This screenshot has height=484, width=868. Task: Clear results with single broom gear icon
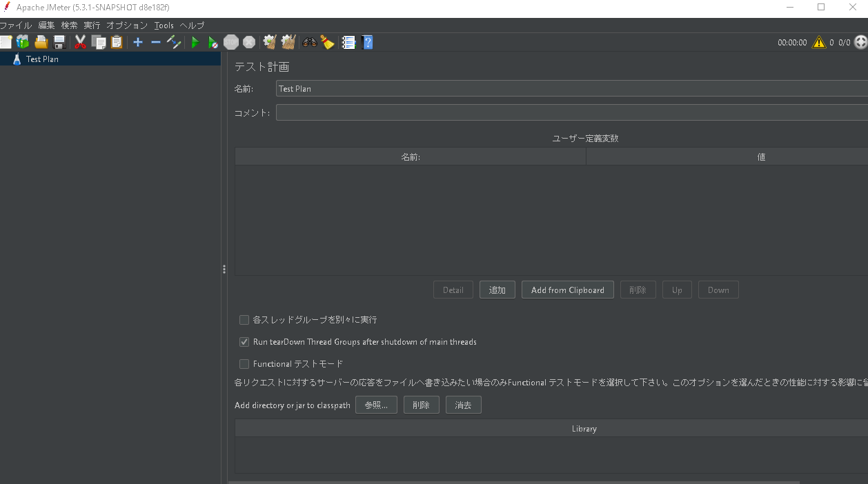(x=270, y=42)
